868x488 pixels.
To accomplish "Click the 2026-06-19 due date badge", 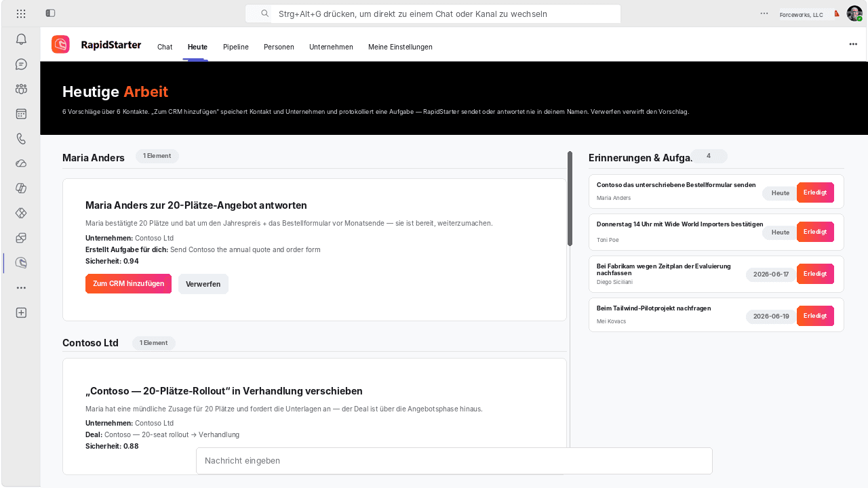I will point(771,317).
